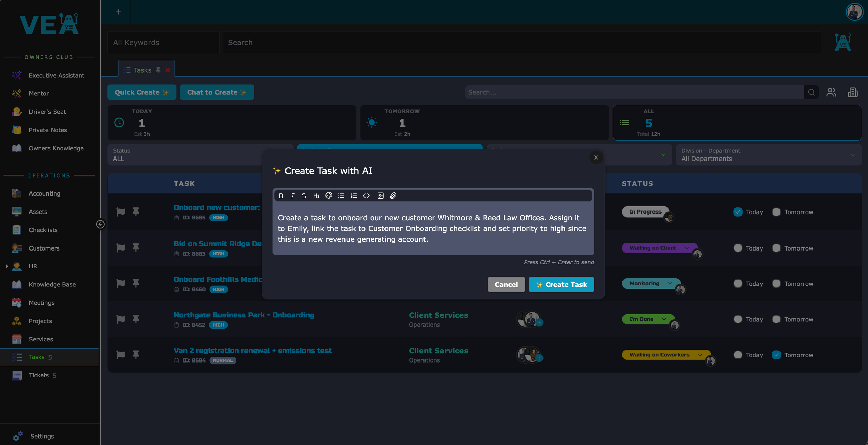This screenshot has height=445, width=868.
Task: Pin the Van 2 registration renewal task
Action: [x=136, y=355]
